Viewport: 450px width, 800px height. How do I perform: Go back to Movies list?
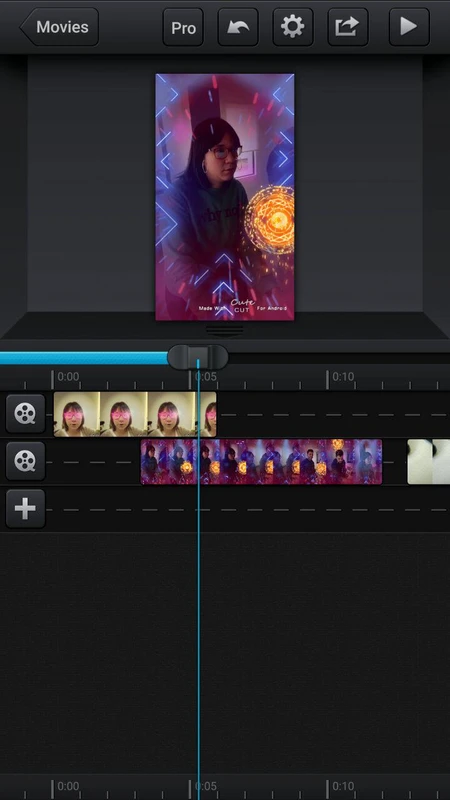[59, 27]
